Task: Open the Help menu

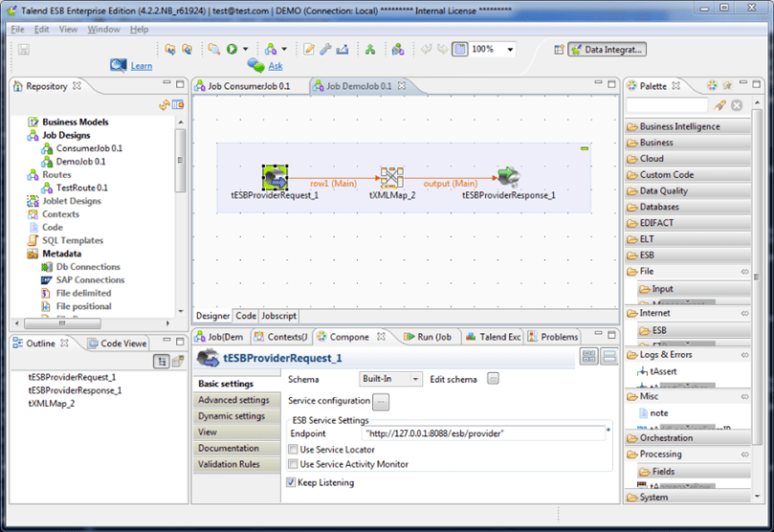Action: pos(139,29)
